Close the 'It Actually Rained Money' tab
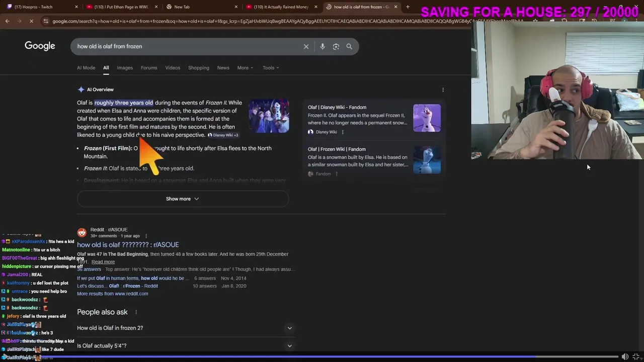 316,7
